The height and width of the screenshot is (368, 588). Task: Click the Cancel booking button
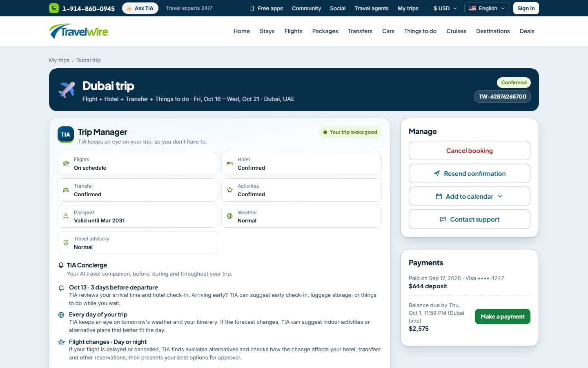click(470, 150)
